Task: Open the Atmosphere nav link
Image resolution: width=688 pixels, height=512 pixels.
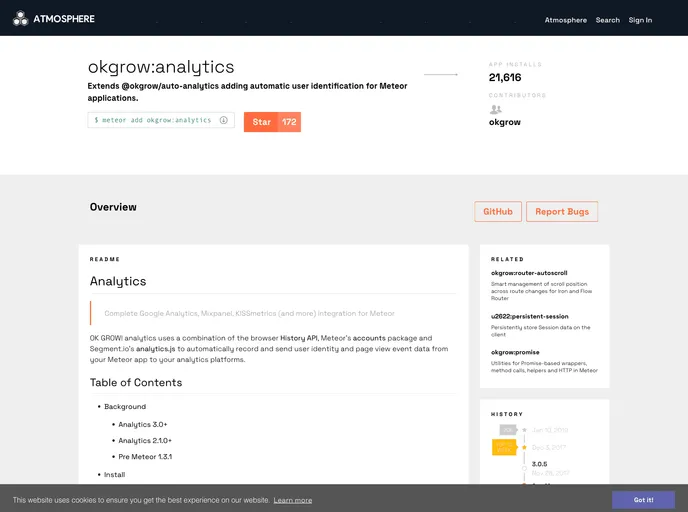Action: (x=565, y=20)
